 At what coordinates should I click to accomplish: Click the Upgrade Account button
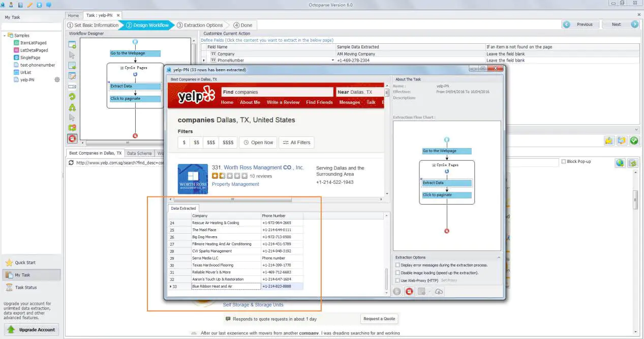pyautogui.click(x=32, y=329)
